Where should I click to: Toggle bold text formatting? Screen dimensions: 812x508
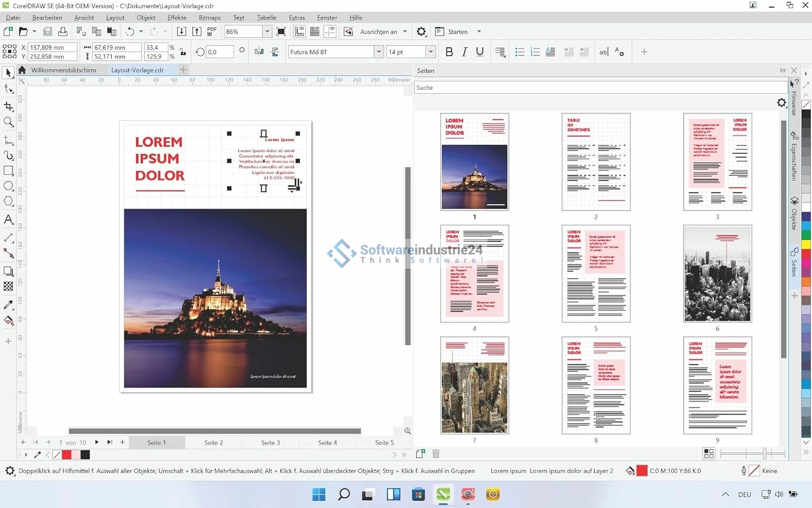(449, 52)
